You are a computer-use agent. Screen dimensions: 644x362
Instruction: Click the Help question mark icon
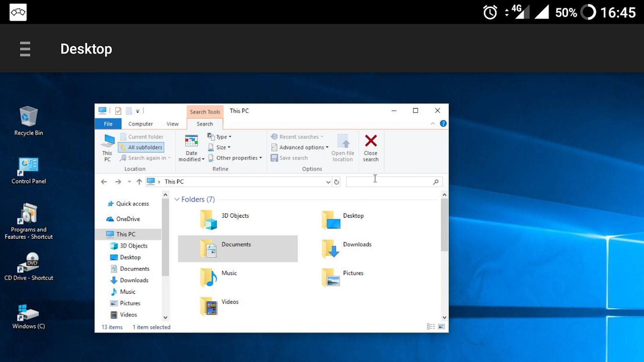[x=443, y=124]
